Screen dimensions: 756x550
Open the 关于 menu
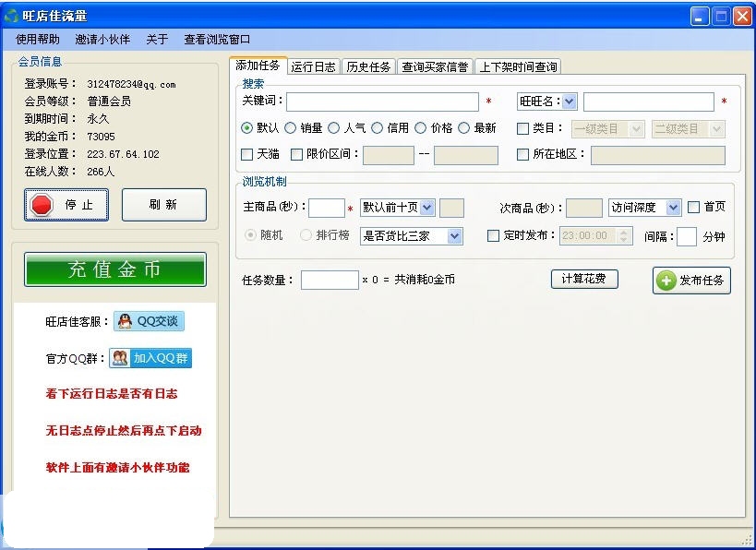pos(157,40)
